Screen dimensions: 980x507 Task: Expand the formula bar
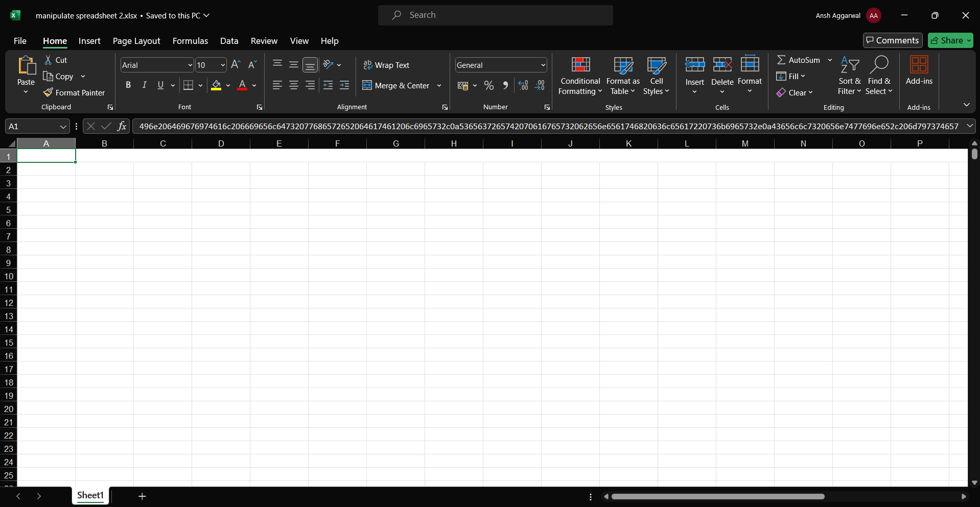click(x=970, y=126)
